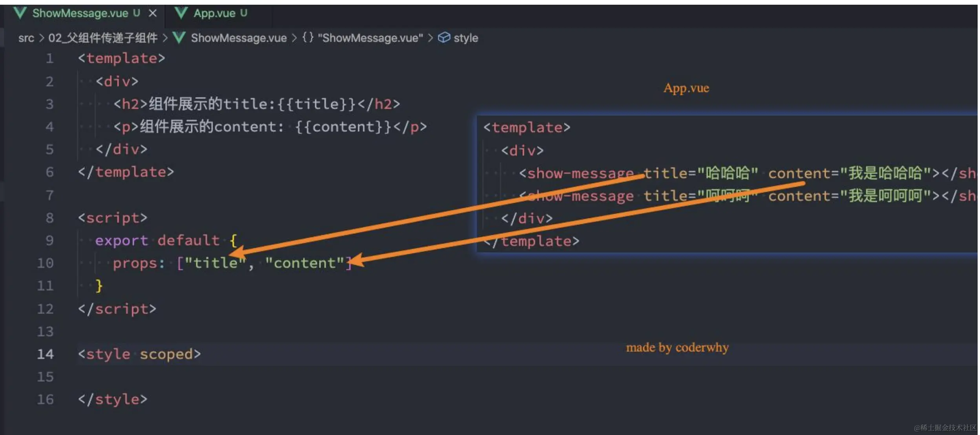Click the Vue icon on App.vue tab
Image resolution: width=980 pixels, height=435 pixels.
point(181,13)
